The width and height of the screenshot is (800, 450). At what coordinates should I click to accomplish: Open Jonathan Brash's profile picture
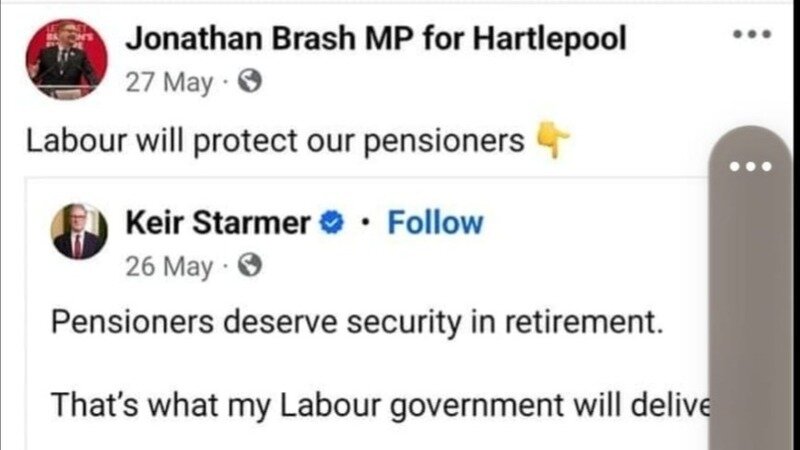point(66,59)
